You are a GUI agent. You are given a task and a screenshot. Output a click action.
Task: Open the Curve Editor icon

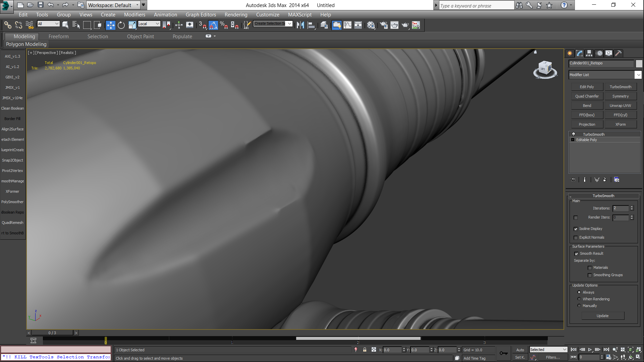(347, 25)
